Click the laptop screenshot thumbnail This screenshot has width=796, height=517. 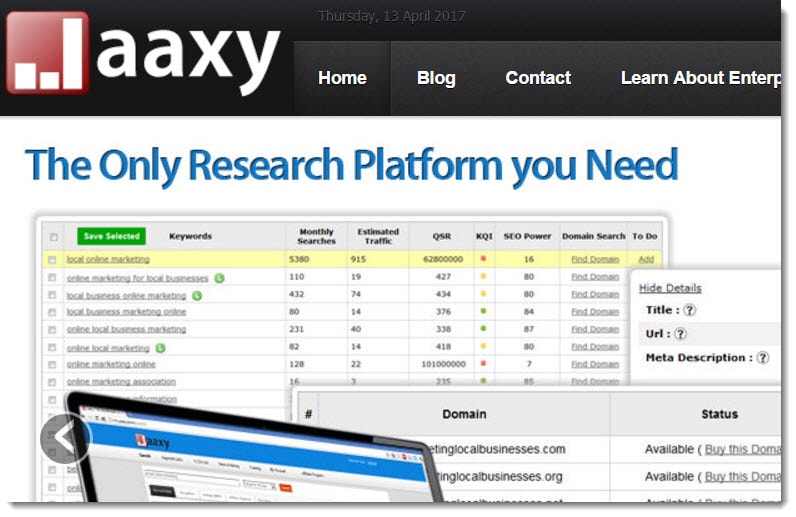(254, 449)
